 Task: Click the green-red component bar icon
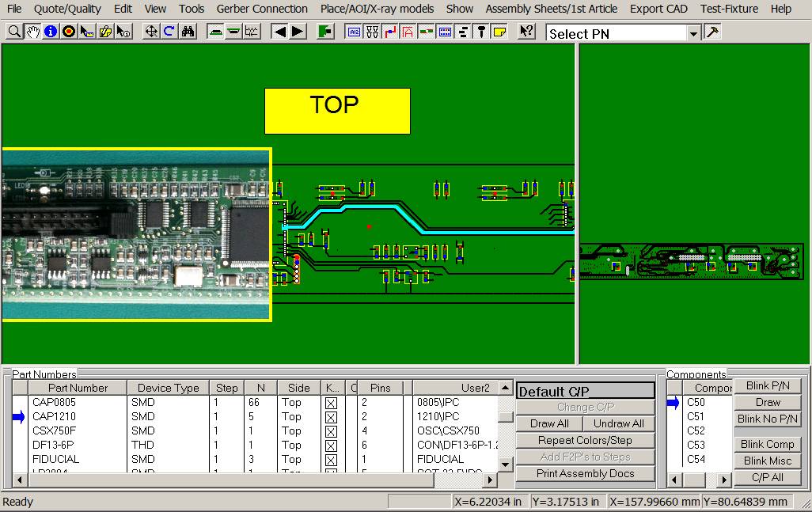tap(427, 32)
